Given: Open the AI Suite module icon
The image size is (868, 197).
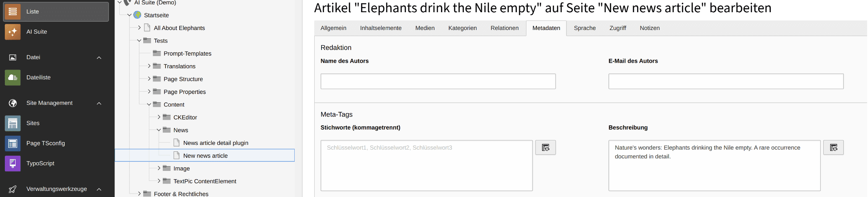Looking at the screenshot, I should coord(13,32).
